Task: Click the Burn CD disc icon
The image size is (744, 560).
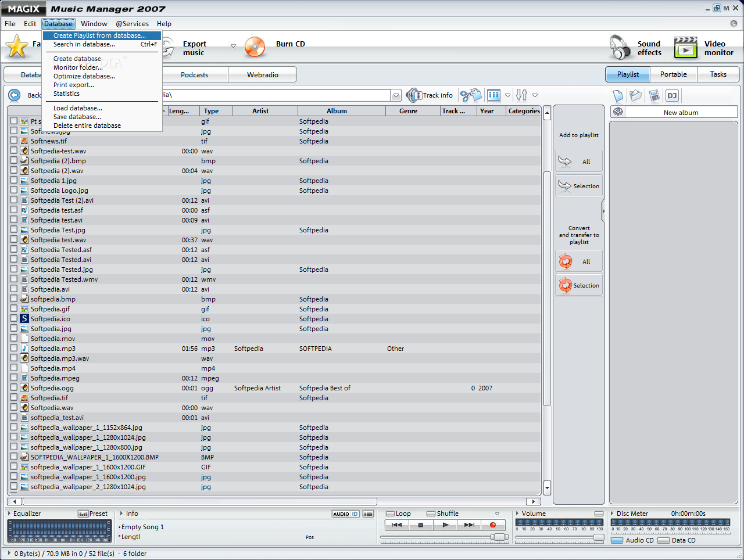Action: (x=255, y=47)
